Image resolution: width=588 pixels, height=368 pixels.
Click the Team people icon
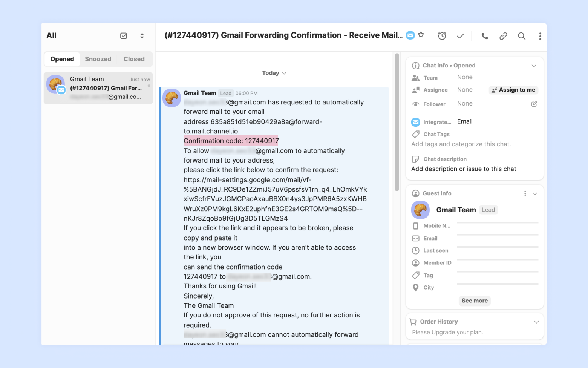pyautogui.click(x=416, y=78)
